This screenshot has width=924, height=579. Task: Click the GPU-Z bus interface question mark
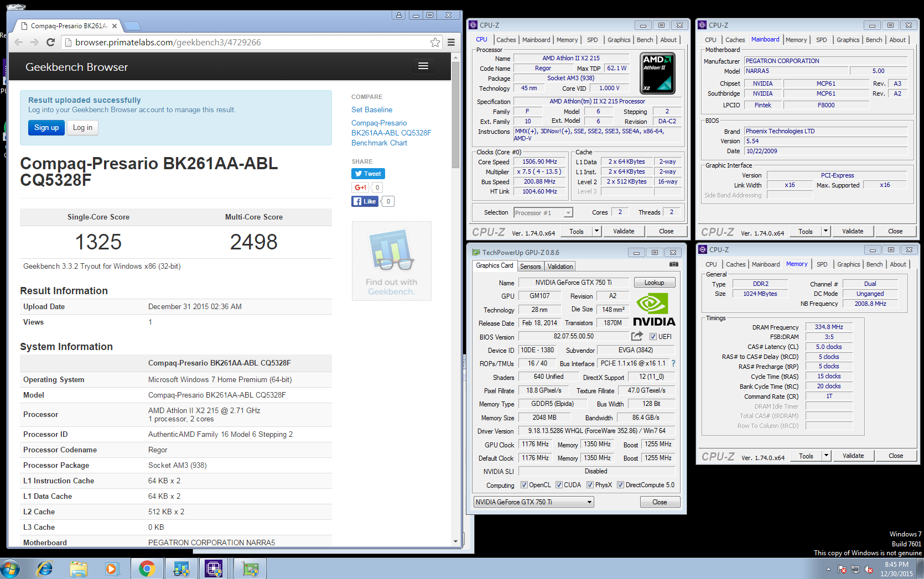coord(673,363)
